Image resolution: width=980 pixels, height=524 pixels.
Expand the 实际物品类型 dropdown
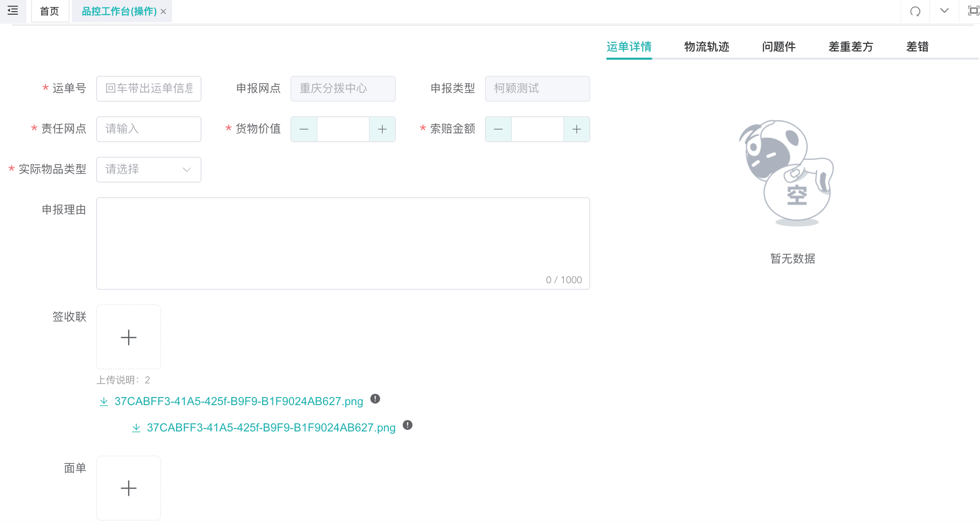point(149,169)
